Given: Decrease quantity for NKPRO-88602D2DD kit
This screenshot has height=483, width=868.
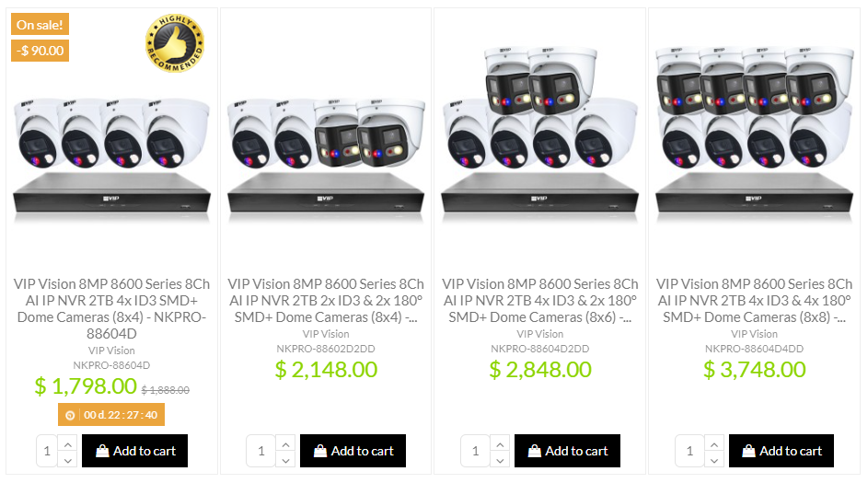Looking at the screenshot, I should click(x=285, y=460).
